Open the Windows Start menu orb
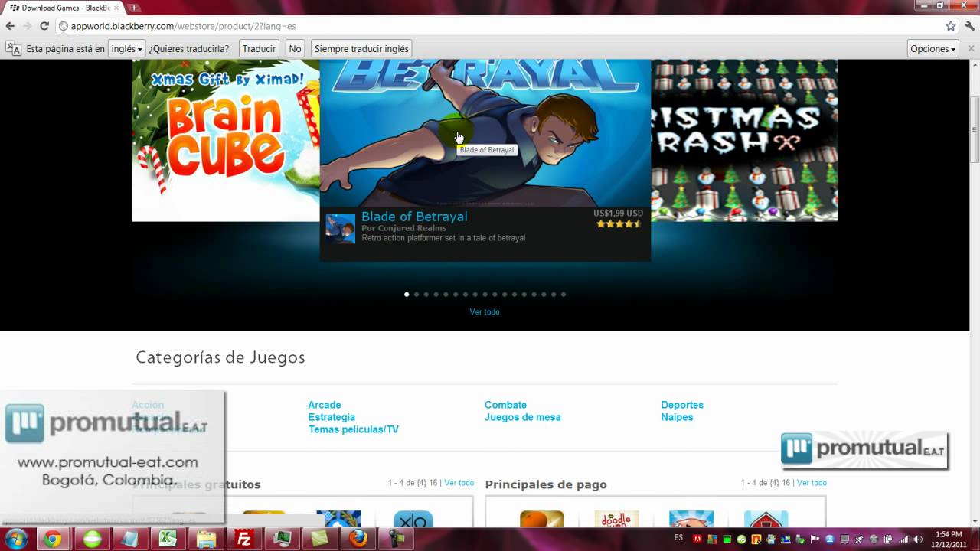Image resolution: width=980 pixels, height=551 pixels. (x=17, y=539)
